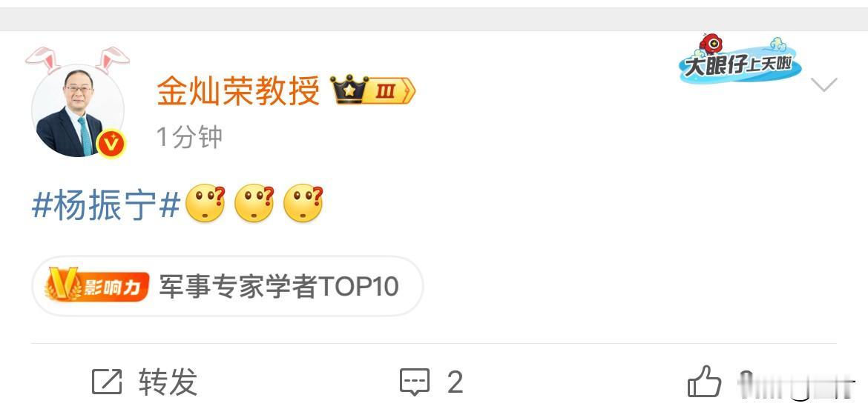Open 军事专家学者TOP10 ranking label
This screenshot has width=868, height=412.
coord(279,287)
